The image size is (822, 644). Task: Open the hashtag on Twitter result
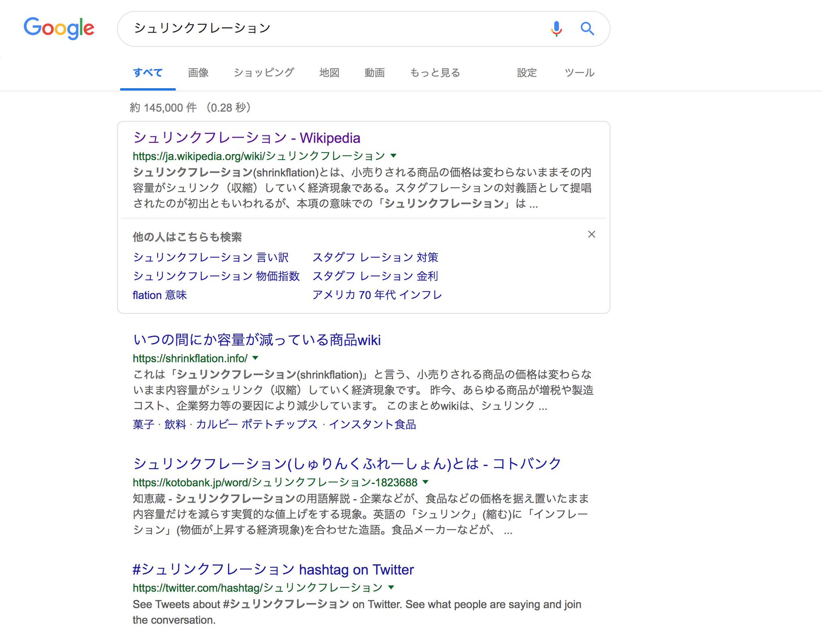click(x=273, y=569)
